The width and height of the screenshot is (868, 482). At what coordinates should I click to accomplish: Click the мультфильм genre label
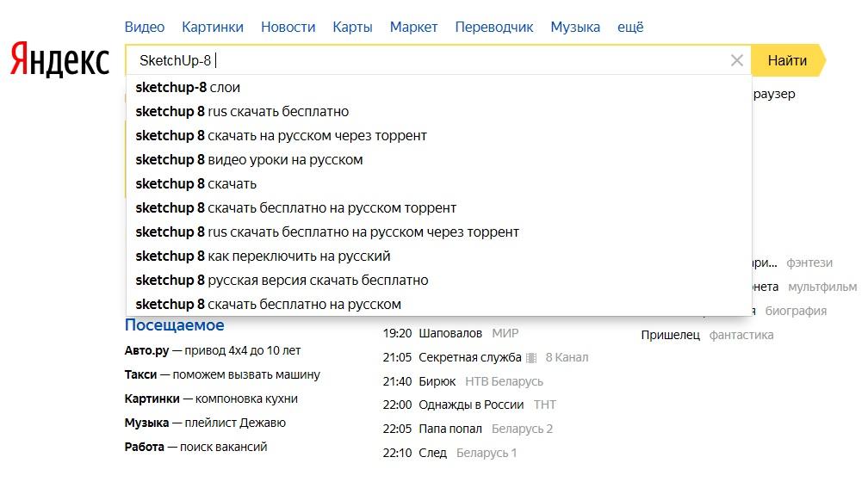point(822,287)
